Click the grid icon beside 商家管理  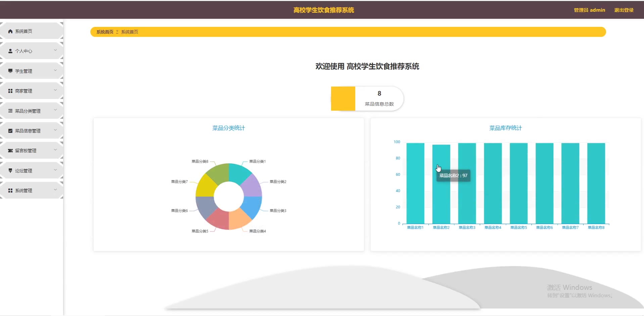pos(10,91)
